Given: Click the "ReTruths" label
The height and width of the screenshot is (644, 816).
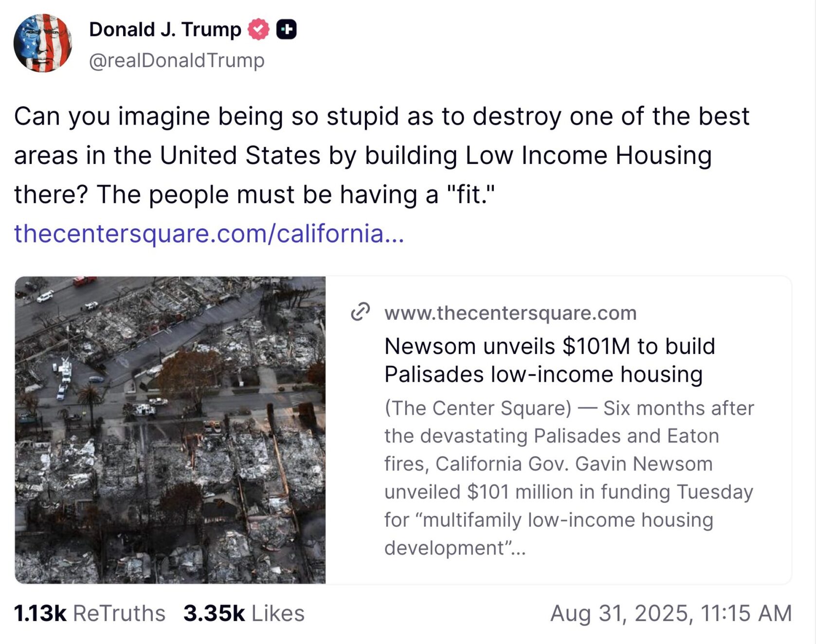Looking at the screenshot, I should click(119, 613).
